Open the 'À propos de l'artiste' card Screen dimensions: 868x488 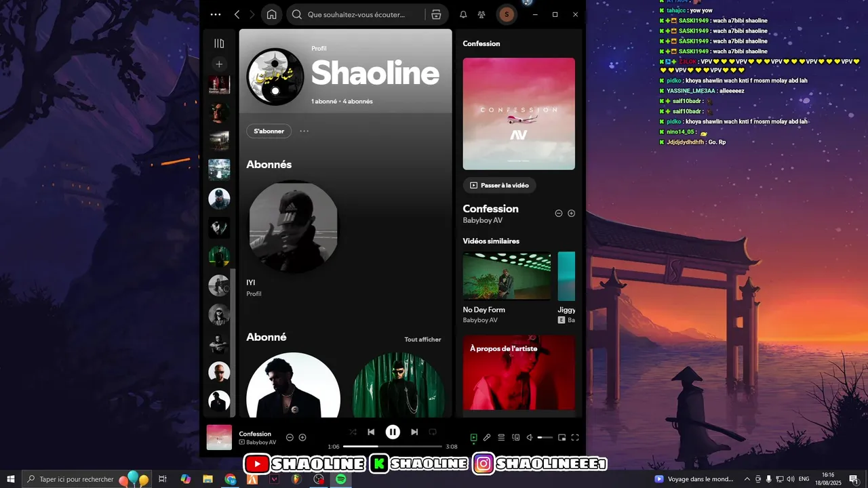click(519, 373)
